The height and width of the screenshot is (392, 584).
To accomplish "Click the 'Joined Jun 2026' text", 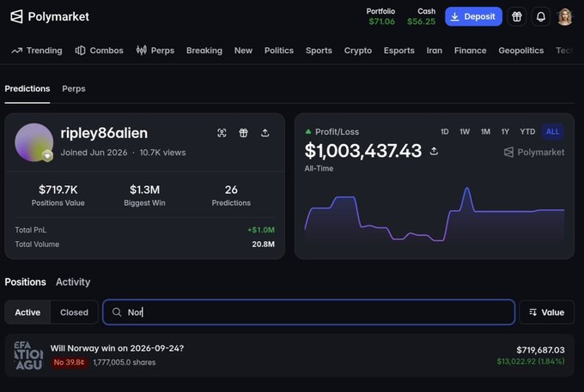I will pyautogui.click(x=94, y=153).
